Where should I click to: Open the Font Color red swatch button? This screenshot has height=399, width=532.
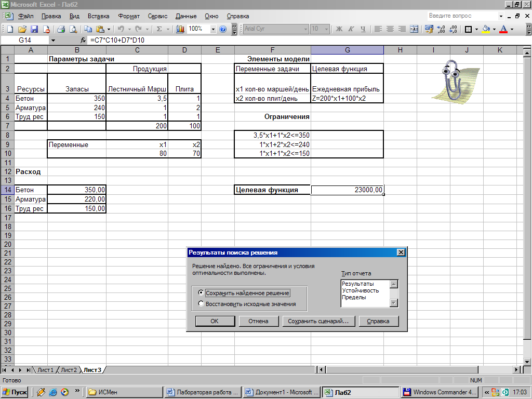(x=504, y=29)
